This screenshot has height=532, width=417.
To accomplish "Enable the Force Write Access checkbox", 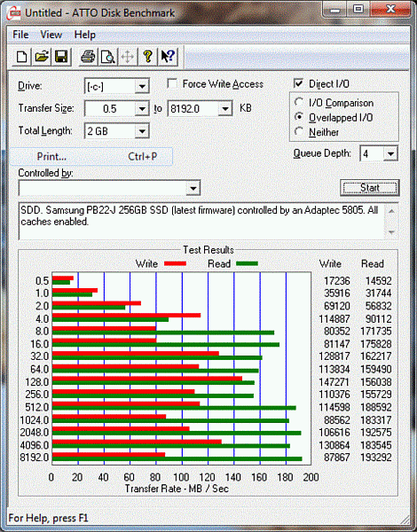I will (172, 84).
